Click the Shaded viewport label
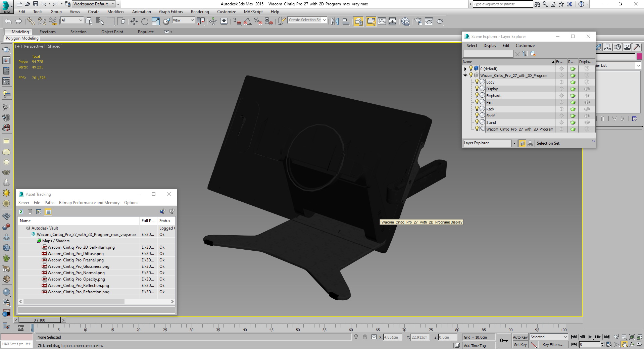Image resolution: width=644 pixels, height=349 pixels. (54, 46)
